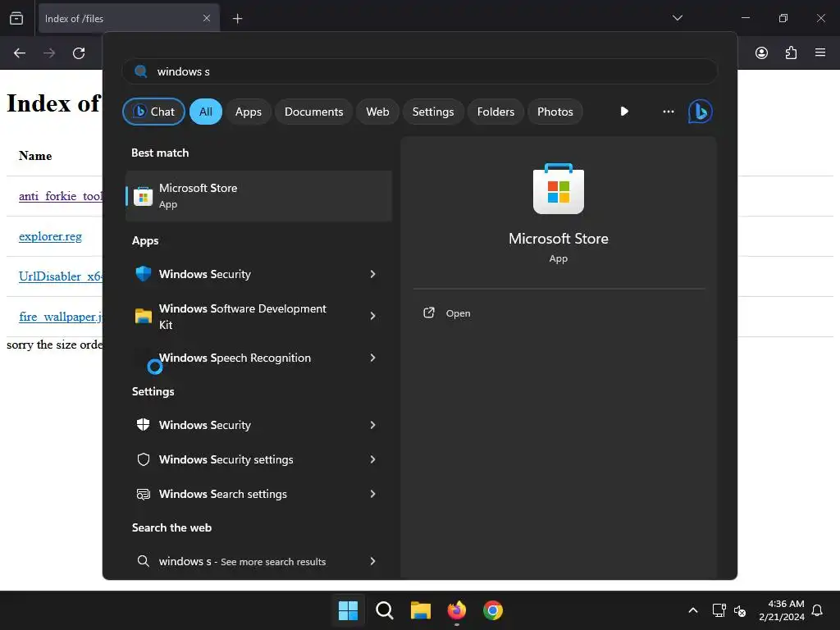This screenshot has height=630, width=840.
Task: Expand Windows Software Development Kit chevron
Action: pos(373,316)
